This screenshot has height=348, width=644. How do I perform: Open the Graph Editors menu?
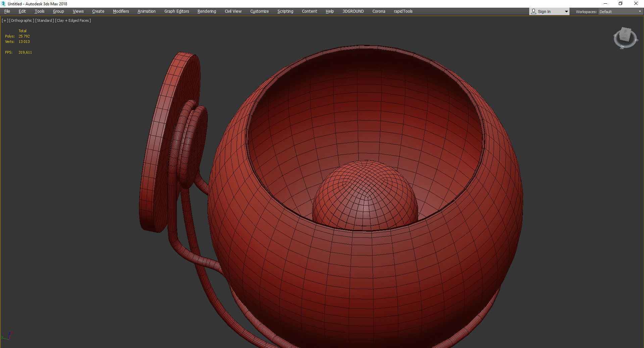click(x=177, y=11)
